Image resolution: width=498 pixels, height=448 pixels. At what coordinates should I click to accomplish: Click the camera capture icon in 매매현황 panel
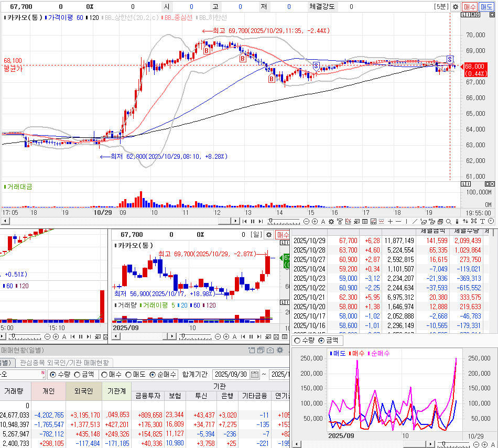270,350
